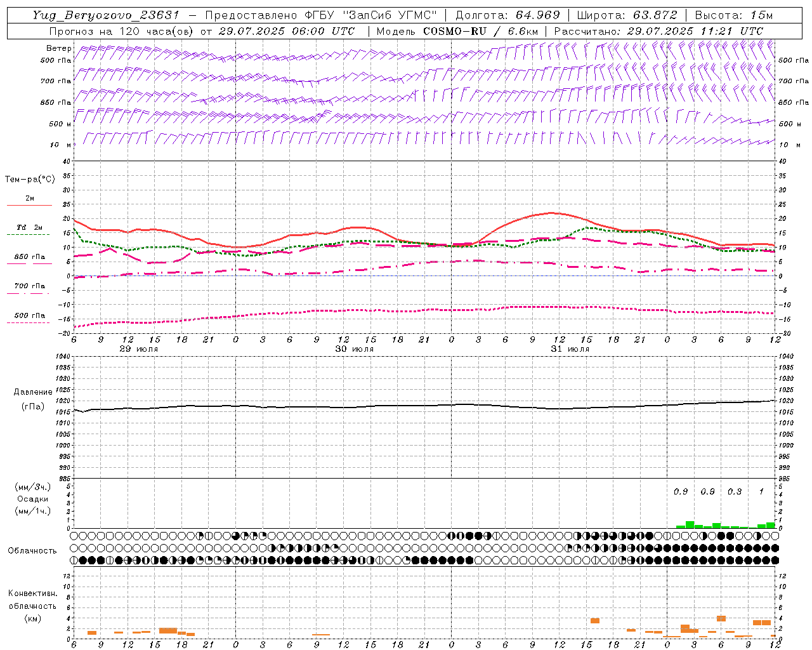Select the Модель COSMO-RU / 6.6км label
Viewport: 812px width, 650px height.
457,31
